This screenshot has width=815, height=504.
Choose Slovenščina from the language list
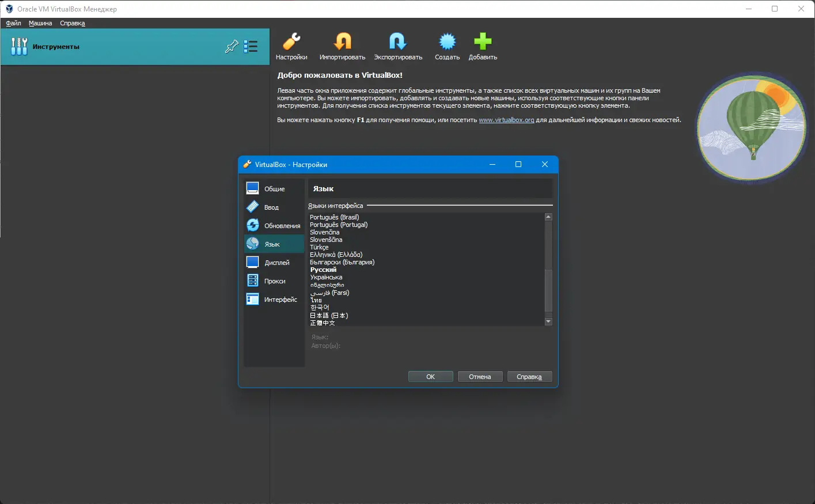[x=326, y=240]
